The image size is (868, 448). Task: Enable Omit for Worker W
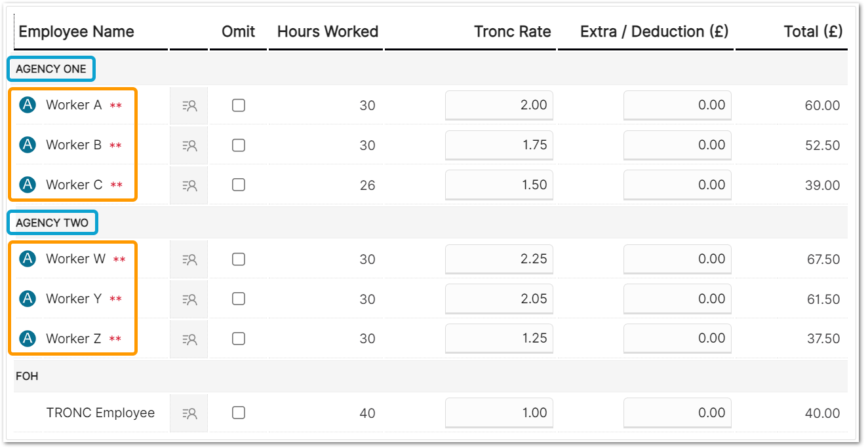(239, 259)
